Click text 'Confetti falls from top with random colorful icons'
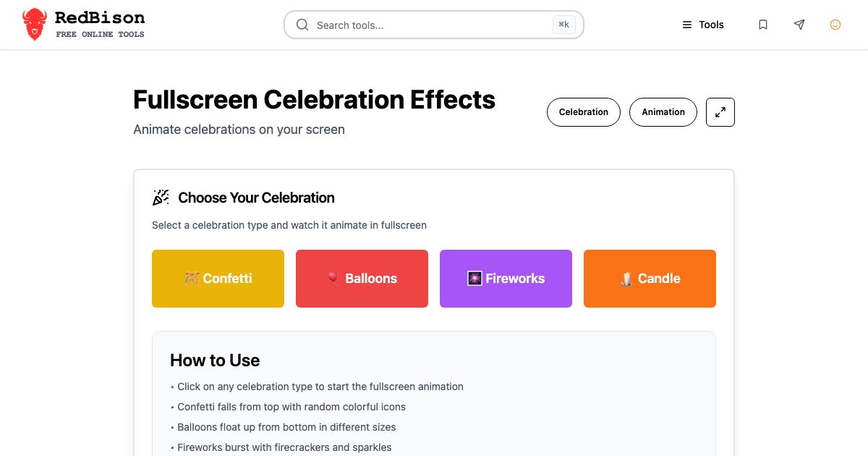The height and width of the screenshot is (456, 868). pyautogui.click(x=292, y=407)
